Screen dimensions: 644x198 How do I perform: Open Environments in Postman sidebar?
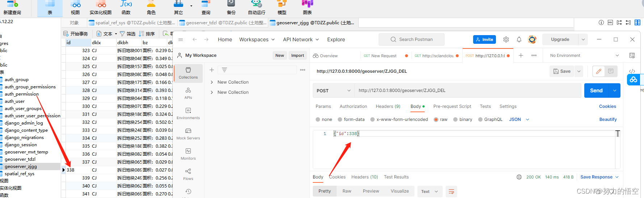point(188,114)
